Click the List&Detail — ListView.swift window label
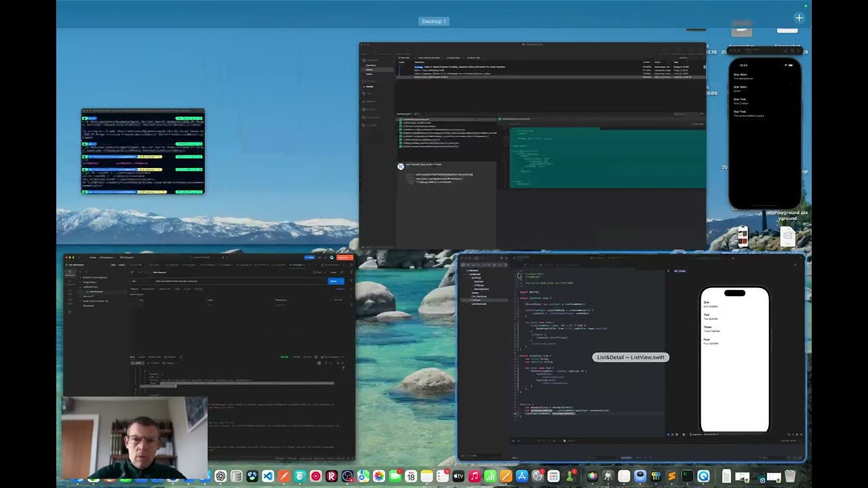Screen dimensions: 868x488 tap(631, 357)
